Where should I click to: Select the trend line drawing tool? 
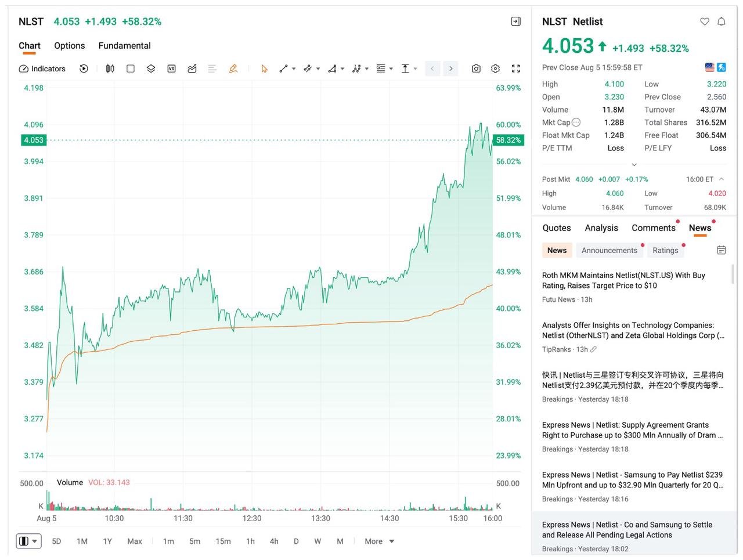pos(283,68)
